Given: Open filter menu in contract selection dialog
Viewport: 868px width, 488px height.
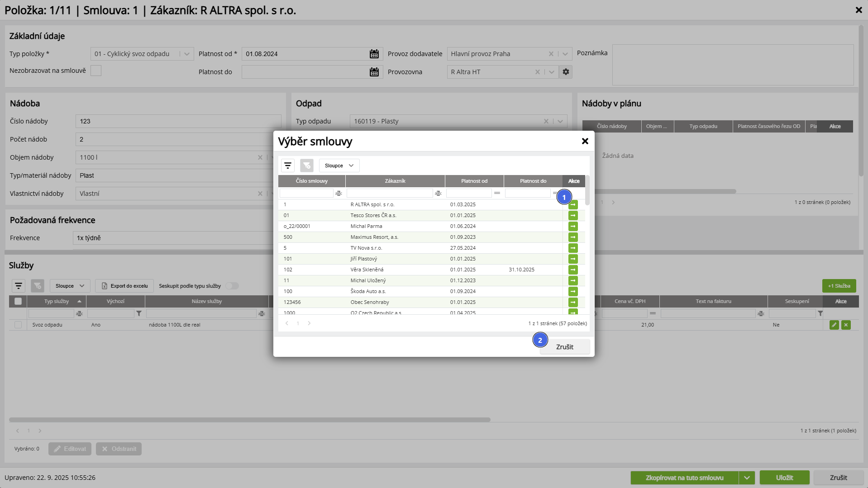Looking at the screenshot, I should tap(288, 166).
